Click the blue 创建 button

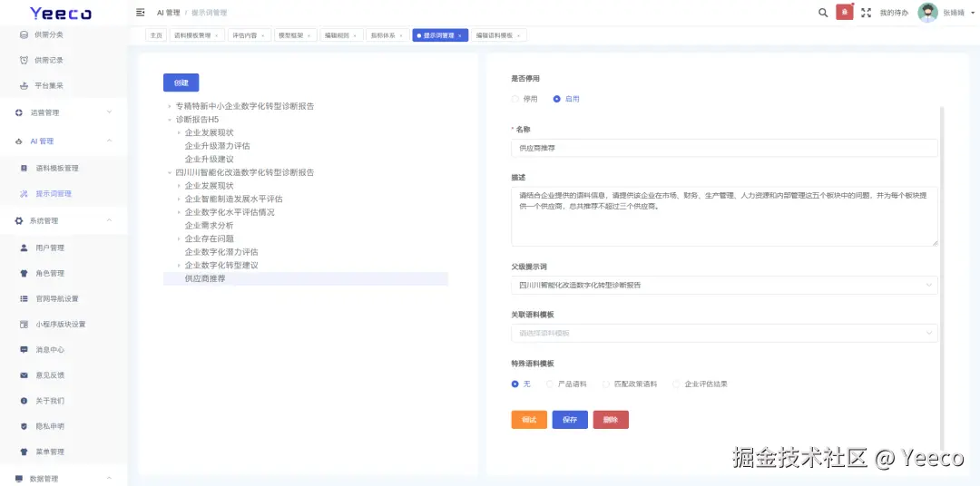[x=181, y=83]
